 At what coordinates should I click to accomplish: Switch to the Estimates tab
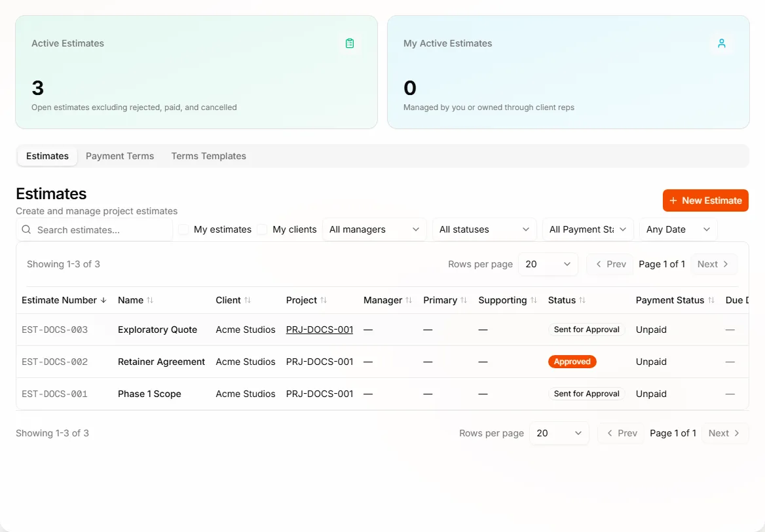coord(47,156)
